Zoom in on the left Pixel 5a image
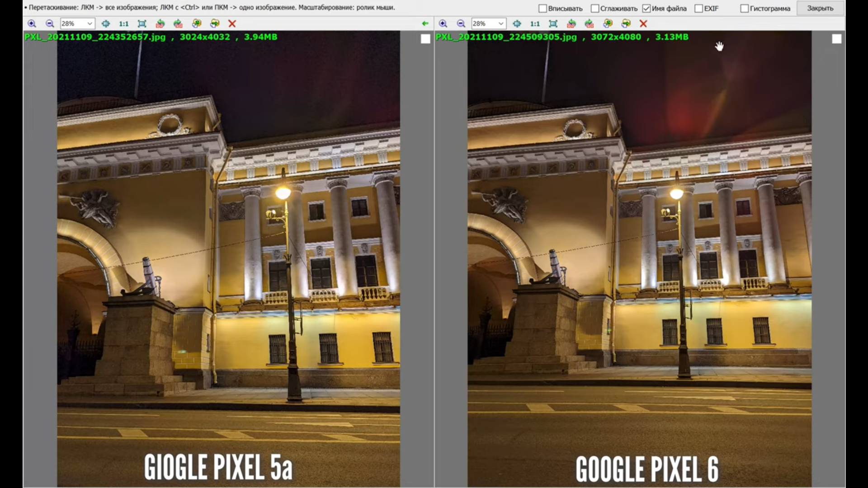The height and width of the screenshot is (488, 868). (x=32, y=23)
